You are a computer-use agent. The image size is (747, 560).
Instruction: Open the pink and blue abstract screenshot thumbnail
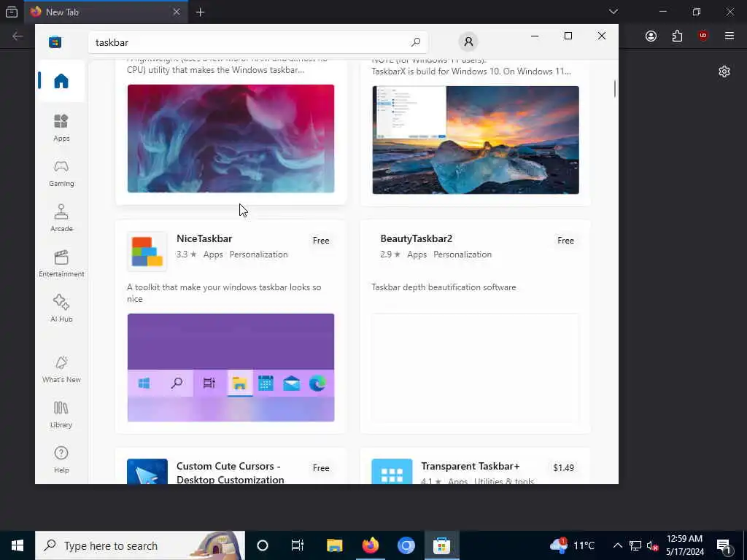coord(231,139)
